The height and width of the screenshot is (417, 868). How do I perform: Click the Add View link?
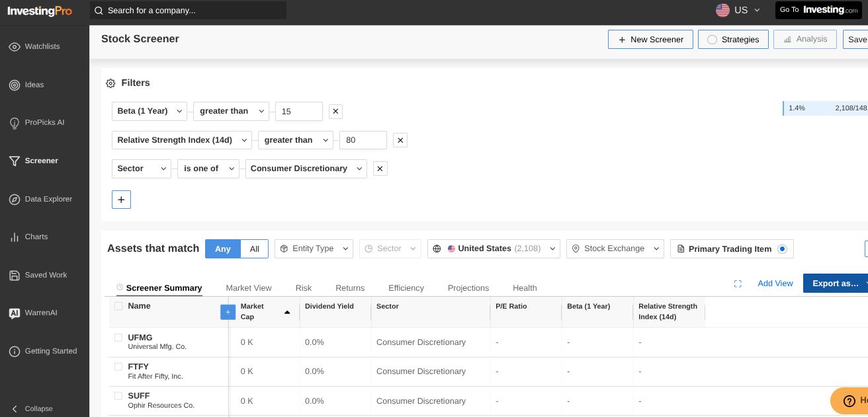coord(775,284)
